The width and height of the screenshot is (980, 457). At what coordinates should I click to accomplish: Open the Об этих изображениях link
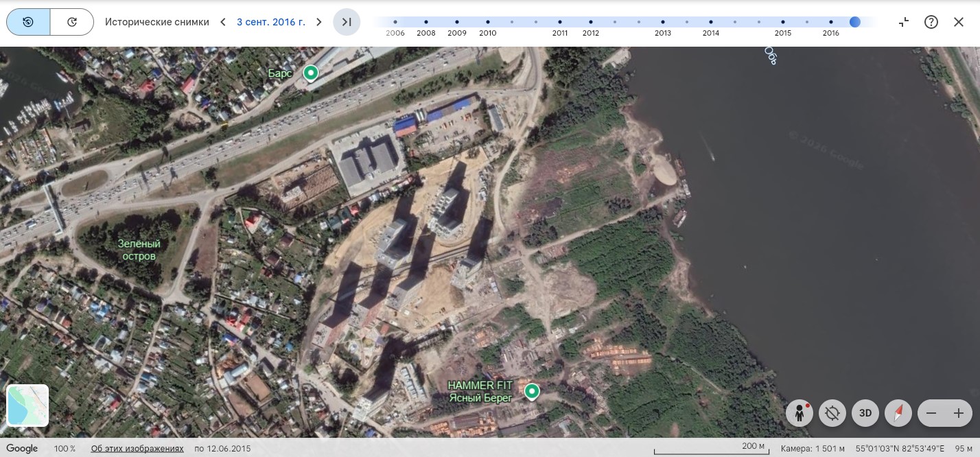[x=137, y=449]
